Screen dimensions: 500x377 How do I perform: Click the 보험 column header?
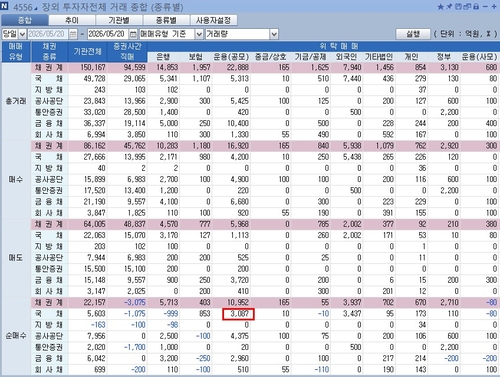point(196,57)
